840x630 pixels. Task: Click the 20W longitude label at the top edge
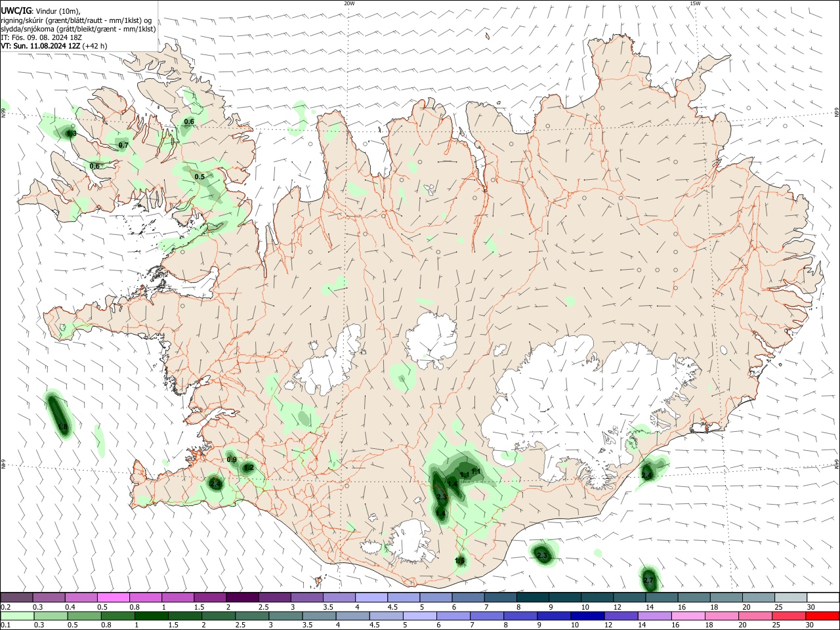pyautogui.click(x=349, y=3)
